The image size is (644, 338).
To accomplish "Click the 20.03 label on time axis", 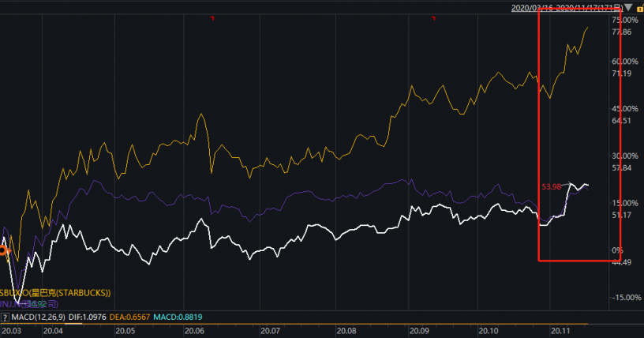I will pyautogui.click(x=13, y=331).
